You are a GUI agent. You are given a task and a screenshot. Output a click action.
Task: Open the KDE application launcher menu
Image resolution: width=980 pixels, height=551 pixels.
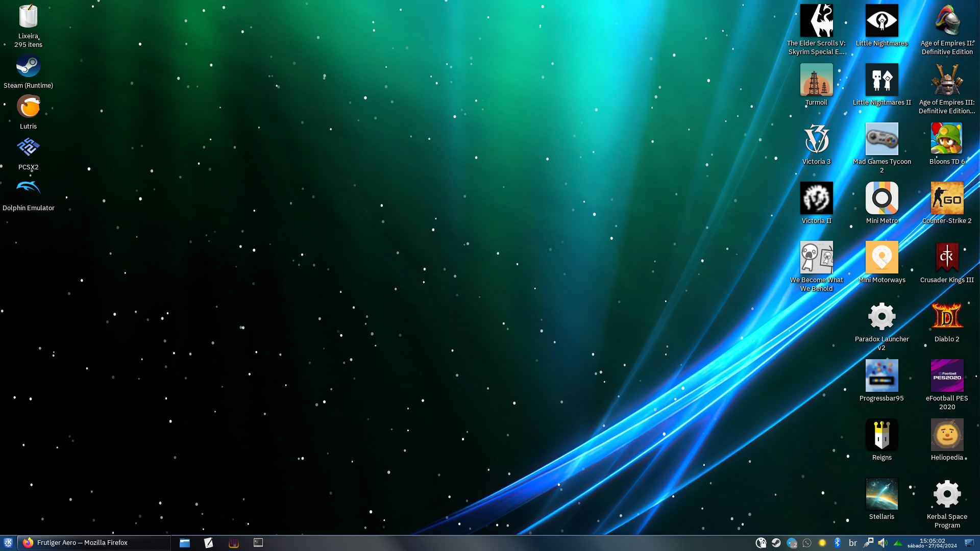coord(8,543)
